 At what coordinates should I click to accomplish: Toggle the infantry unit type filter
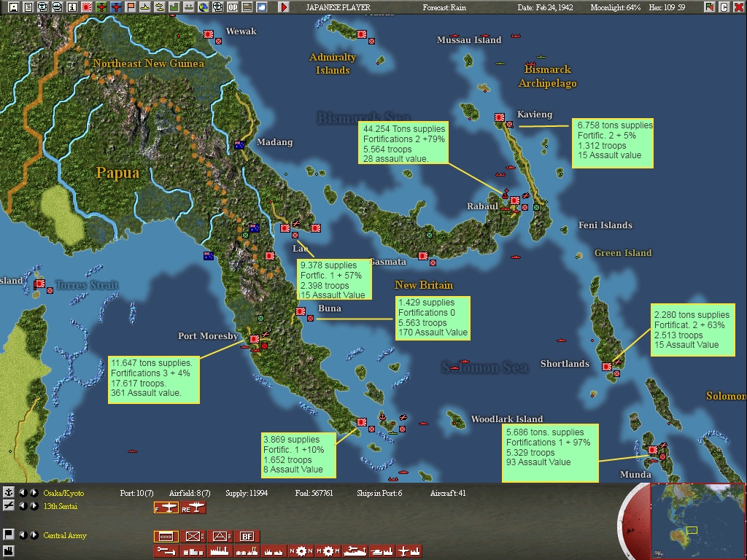(x=193, y=537)
